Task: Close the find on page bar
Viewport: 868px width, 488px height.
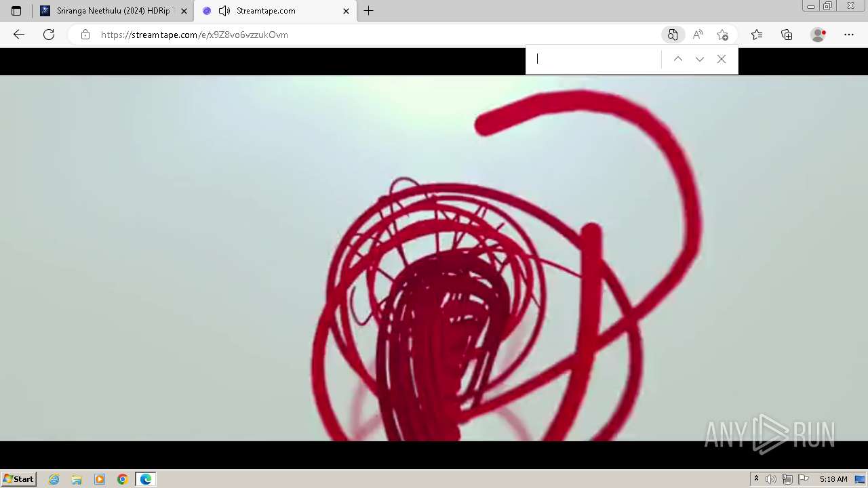Action: point(722,59)
